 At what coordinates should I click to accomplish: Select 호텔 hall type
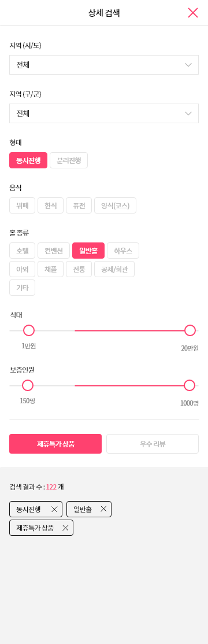pos(22,251)
